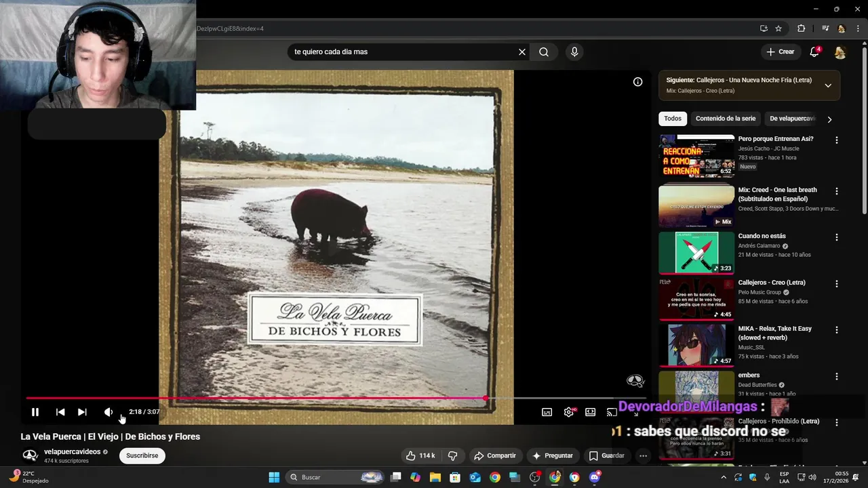Open options for 'Callejeros - Creo (Letra)'
Screen dimensions: 868x488
point(836,283)
